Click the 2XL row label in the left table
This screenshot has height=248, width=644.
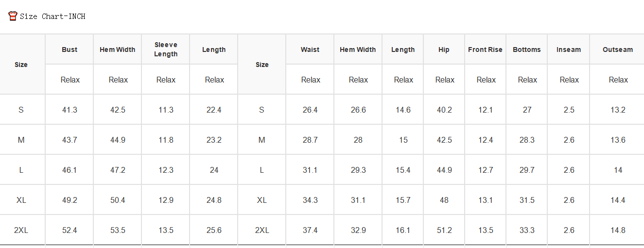coord(21,230)
